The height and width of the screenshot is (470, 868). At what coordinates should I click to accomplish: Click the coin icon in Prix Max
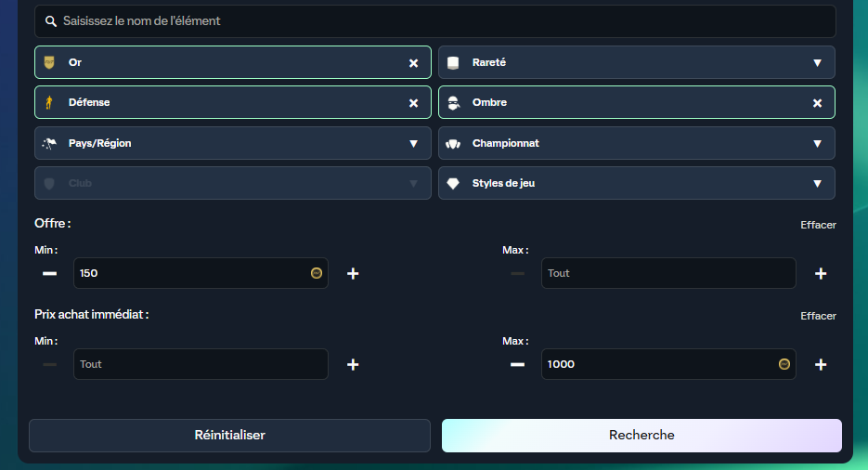[784, 364]
